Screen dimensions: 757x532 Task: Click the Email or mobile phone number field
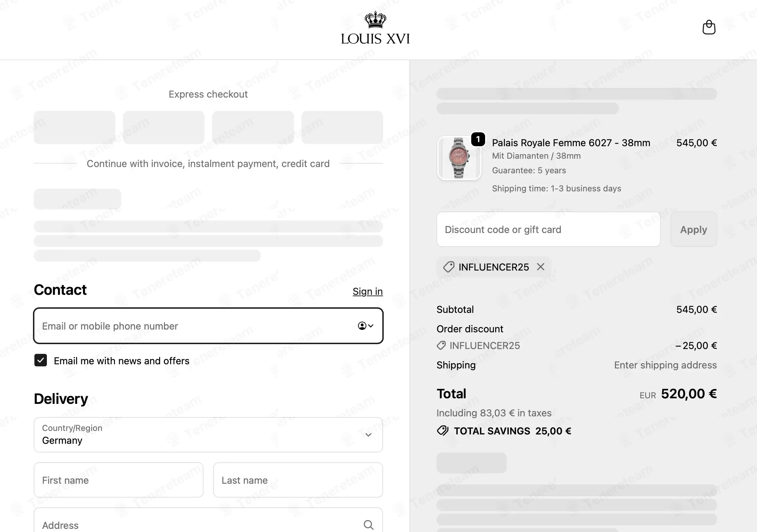pos(208,326)
